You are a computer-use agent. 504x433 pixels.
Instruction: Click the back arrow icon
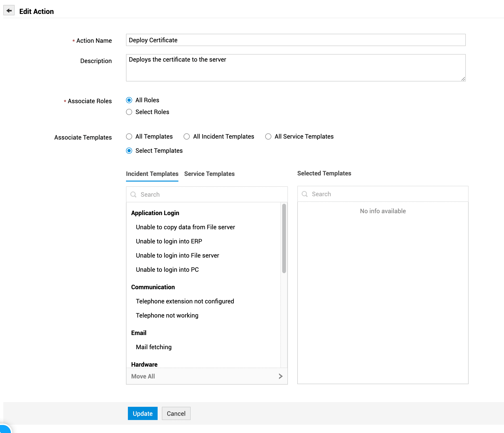[9, 11]
